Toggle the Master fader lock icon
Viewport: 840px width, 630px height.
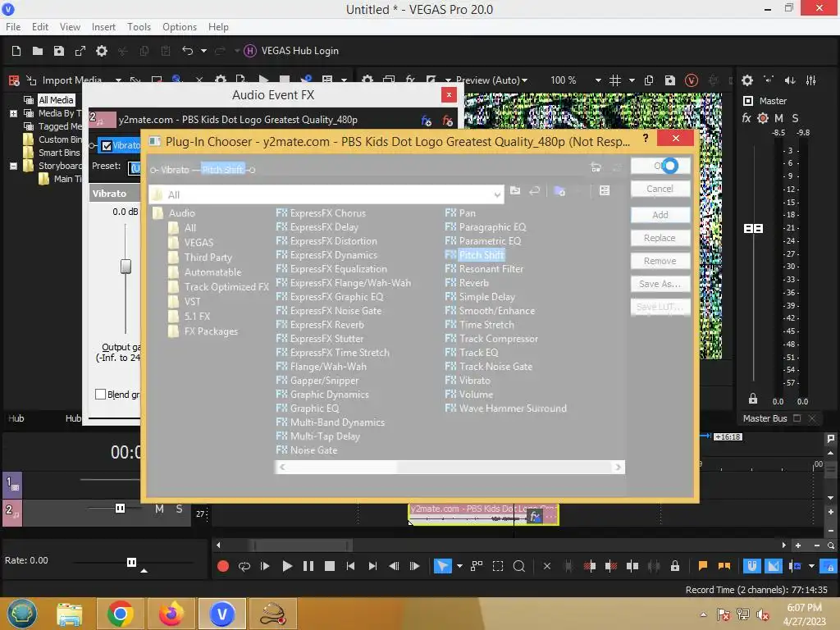[x=753, y=399]
